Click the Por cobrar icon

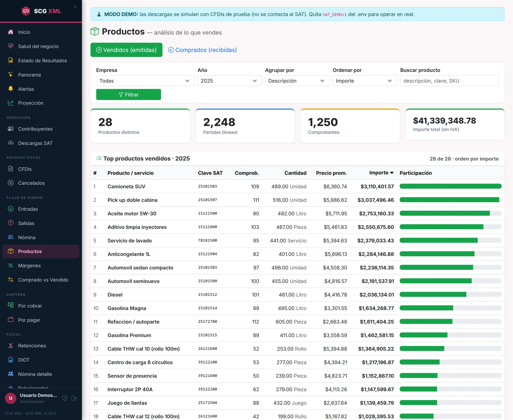11,306
